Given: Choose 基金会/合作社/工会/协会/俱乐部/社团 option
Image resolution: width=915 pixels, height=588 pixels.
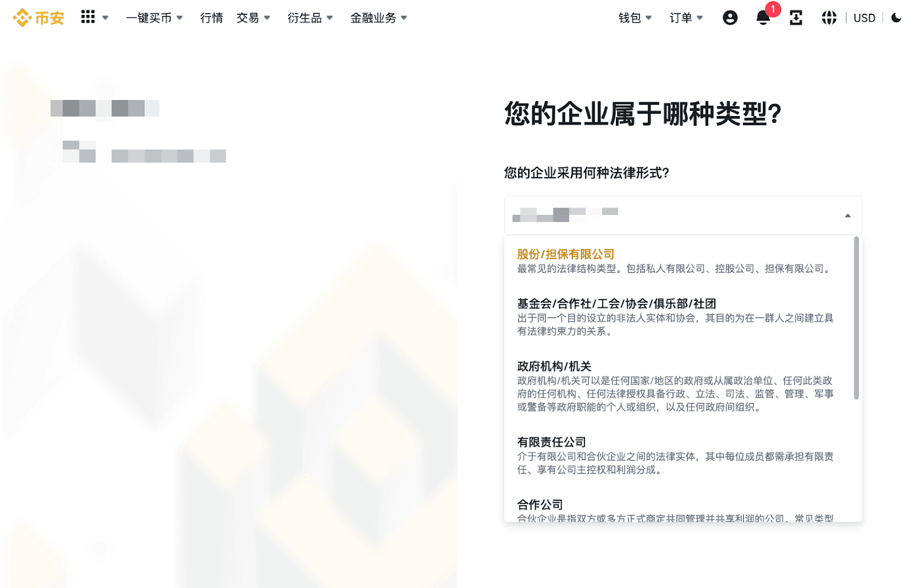Looking at the screenshot, I should pyautogui.click(x=616, y=304).
